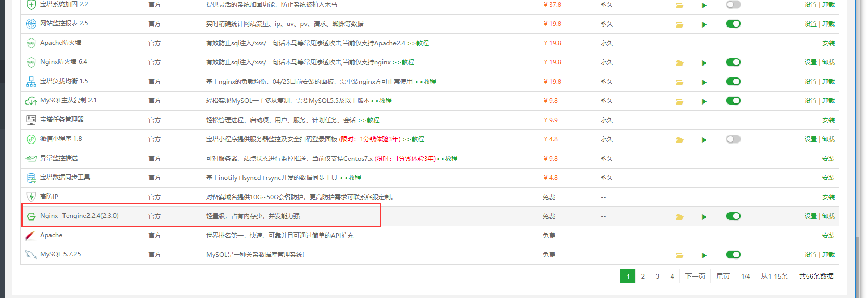Click the 宝塔任务管理器 monitor icon
868x298 pixels.
click(x=31, y=120)
